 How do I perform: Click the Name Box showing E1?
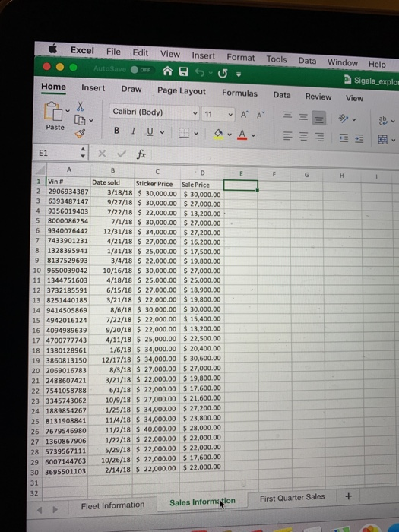56,153
